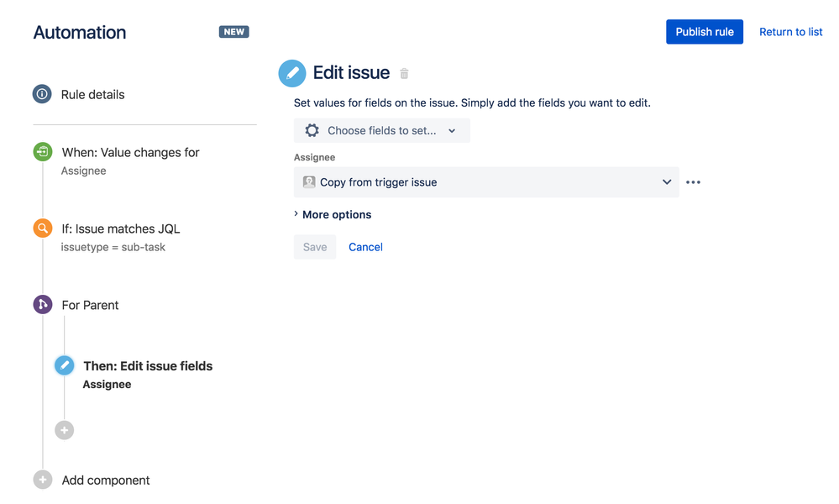839x504 pixels.
Task: Click the plus icon under 'Then: Edit issue fields'
Action: click(64, 429)
